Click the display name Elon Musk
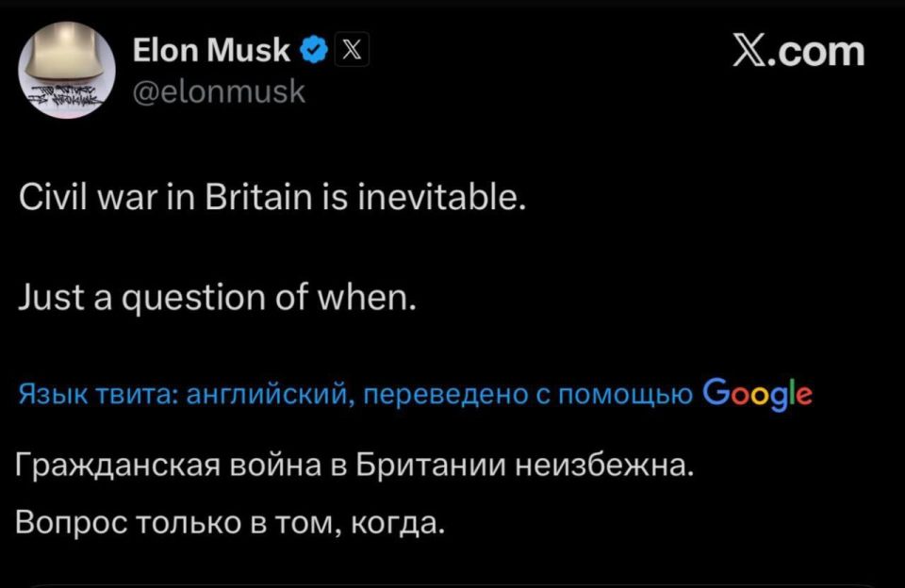The width and height of the screenshot is (905, 588). coord(212,51)
